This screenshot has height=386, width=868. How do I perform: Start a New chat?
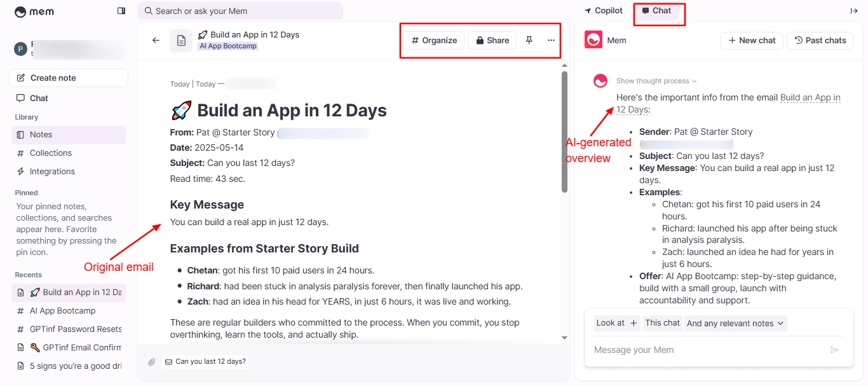coord(752,40)
